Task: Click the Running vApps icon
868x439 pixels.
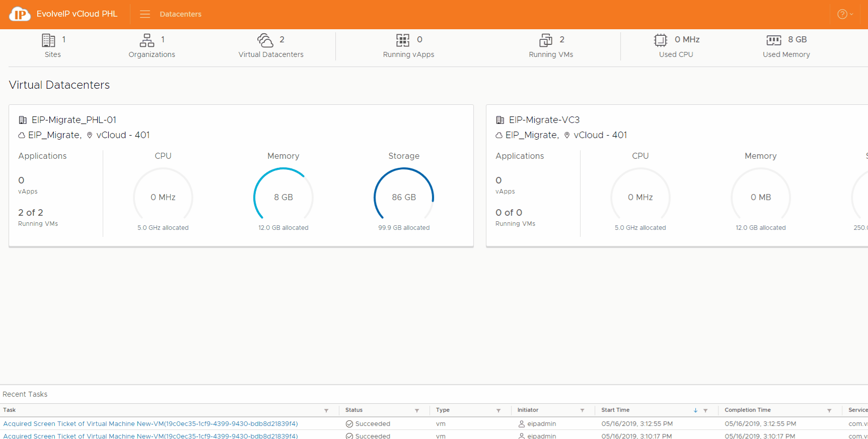Action: 402,40
